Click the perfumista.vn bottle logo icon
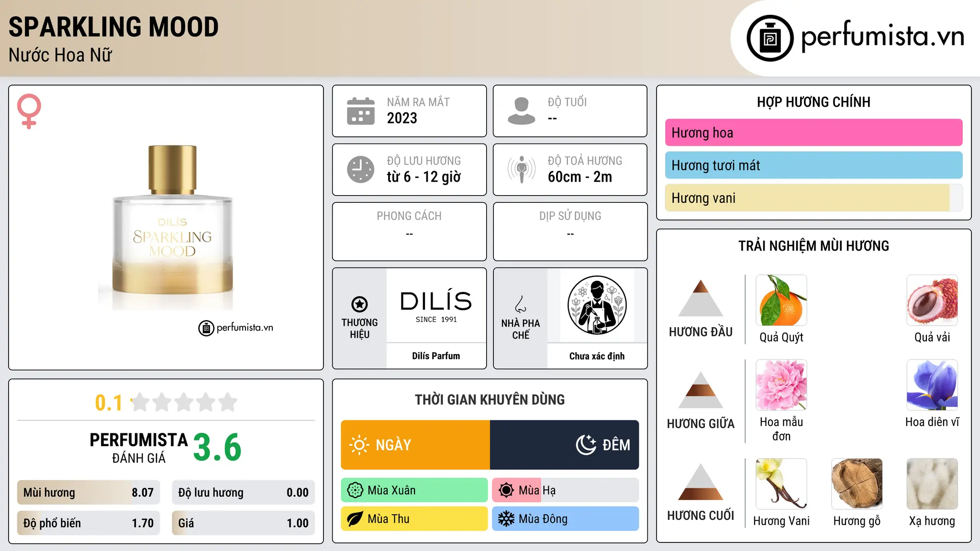Image resolution: width=980 pixels, height=551 pixels. point(770,38)
